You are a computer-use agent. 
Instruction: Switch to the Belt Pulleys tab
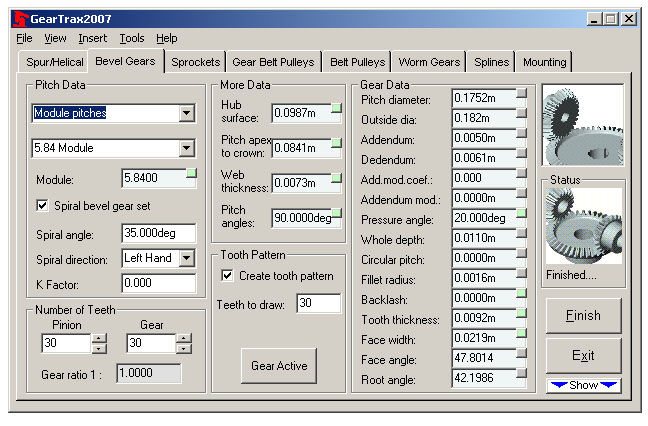coord(357,62)
